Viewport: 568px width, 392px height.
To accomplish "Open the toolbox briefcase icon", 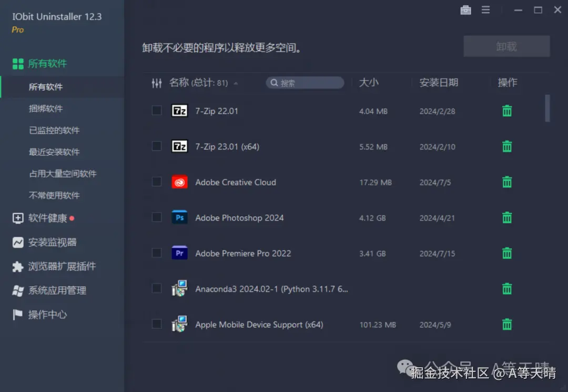I will [465, 10].
